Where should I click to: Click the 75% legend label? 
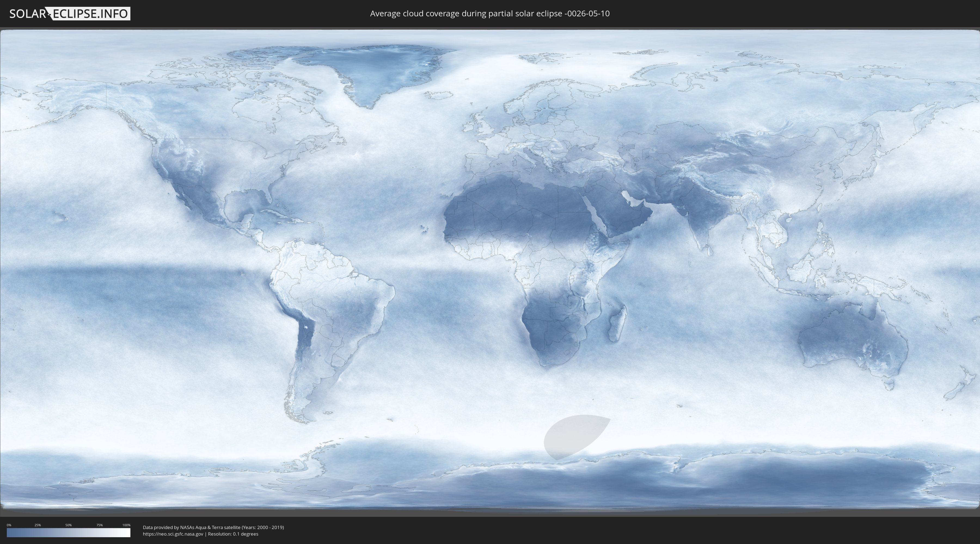tap(99, 525)
